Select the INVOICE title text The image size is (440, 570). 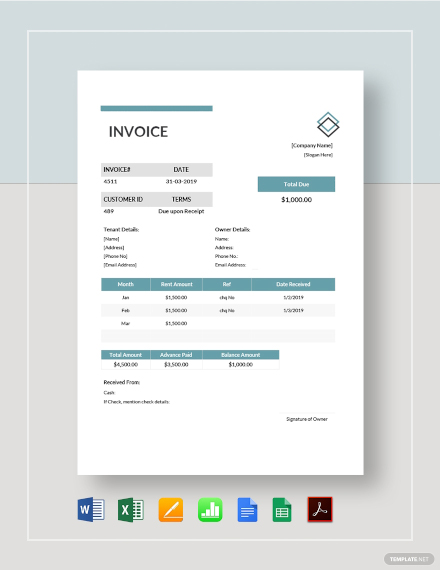point(138,132)
